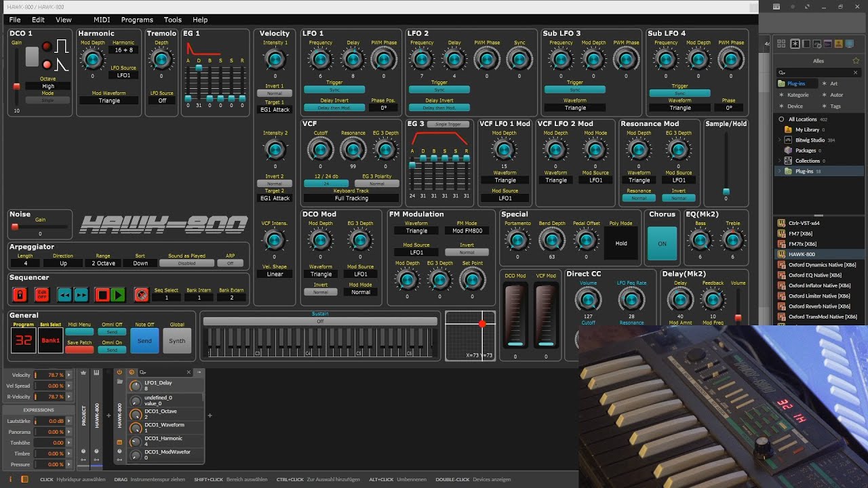The width and height of the screenshot is (868, 488).
Task: Click the plus icon right of the device panel
Action: click(210, 415)
